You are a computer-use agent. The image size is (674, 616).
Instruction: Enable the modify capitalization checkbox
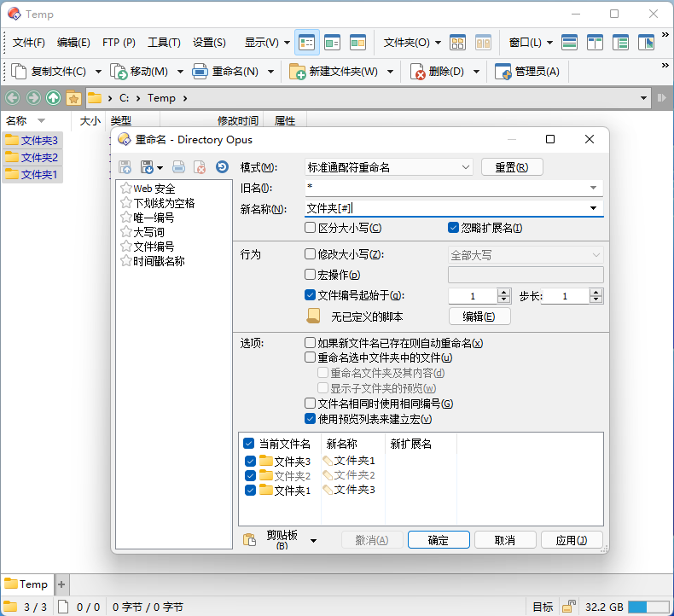tap(310, 254)
